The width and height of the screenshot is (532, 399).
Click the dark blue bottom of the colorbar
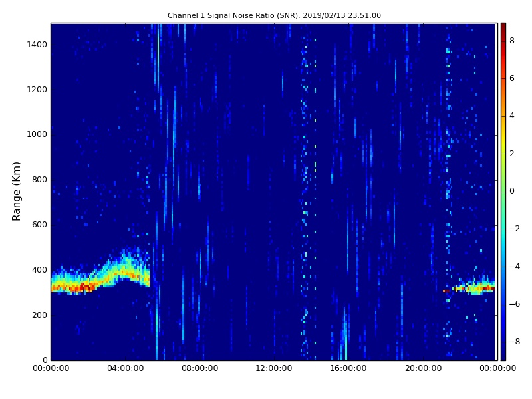[503, 356]
